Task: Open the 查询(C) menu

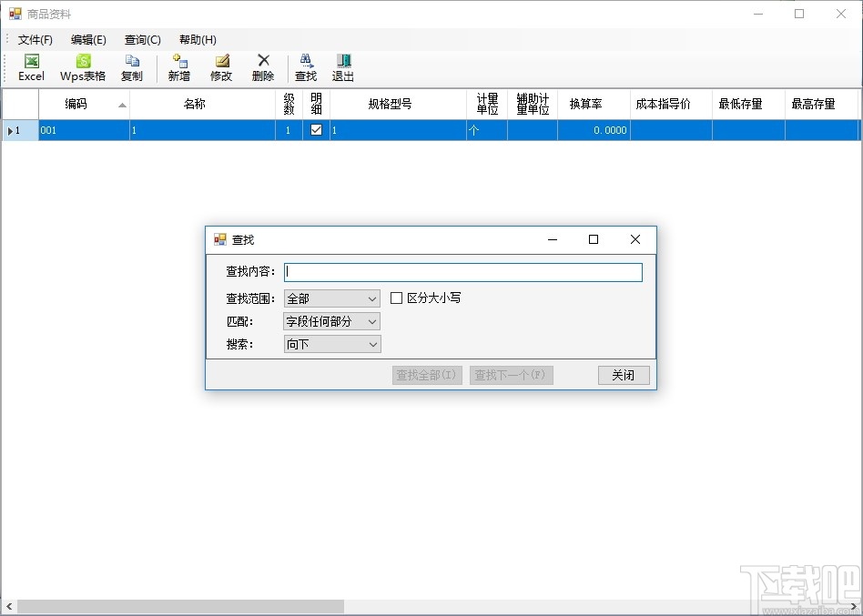Action: pos(142,39)
